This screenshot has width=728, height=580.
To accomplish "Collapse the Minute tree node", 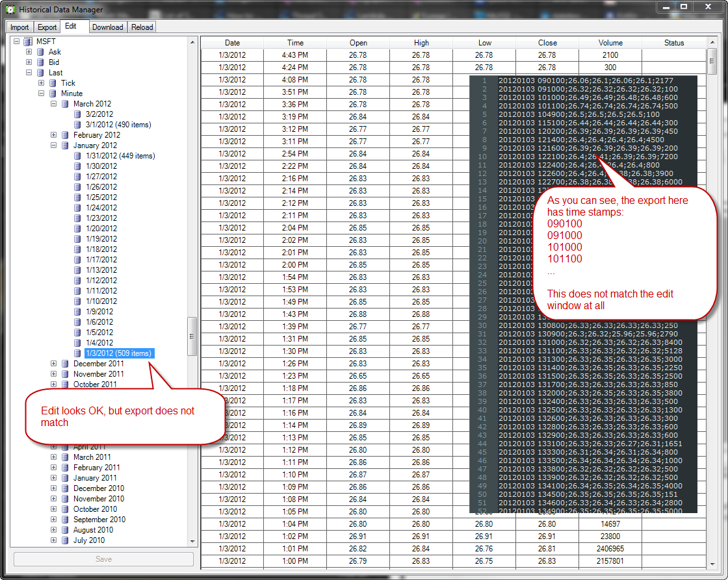I will click(x=42, y=94).
